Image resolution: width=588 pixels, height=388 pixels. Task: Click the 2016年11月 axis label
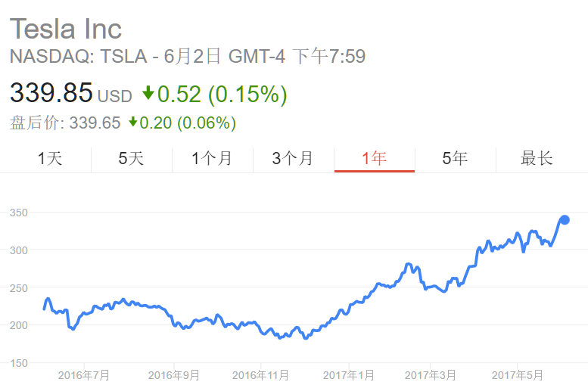pyautogui.click(x=260, y=375)
